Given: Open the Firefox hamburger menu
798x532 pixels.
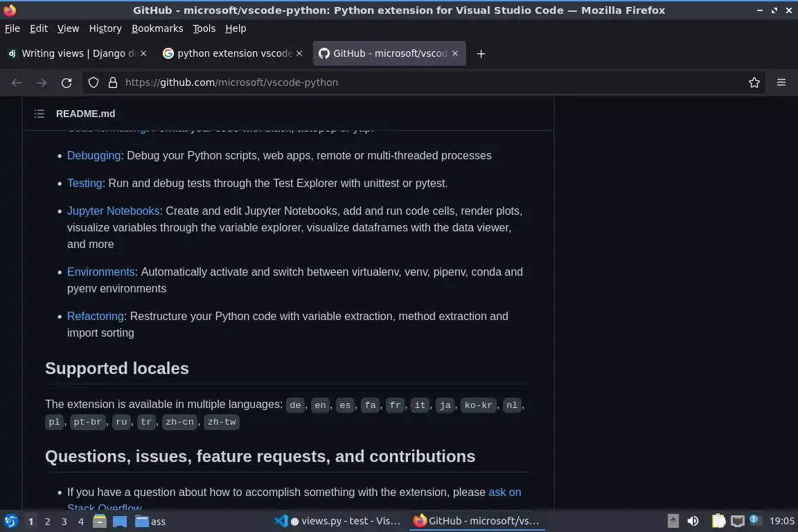Looking at the screenshot, I should [781, 82].
